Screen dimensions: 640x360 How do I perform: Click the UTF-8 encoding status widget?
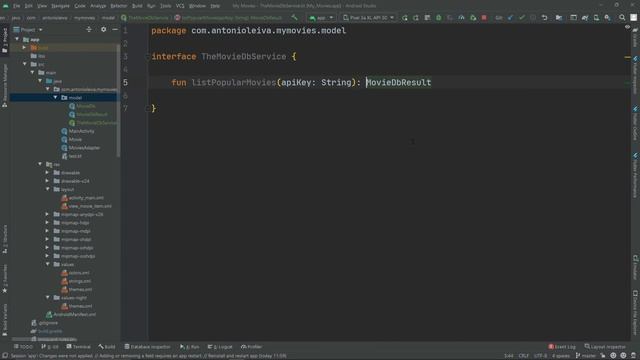pos(540,356)
